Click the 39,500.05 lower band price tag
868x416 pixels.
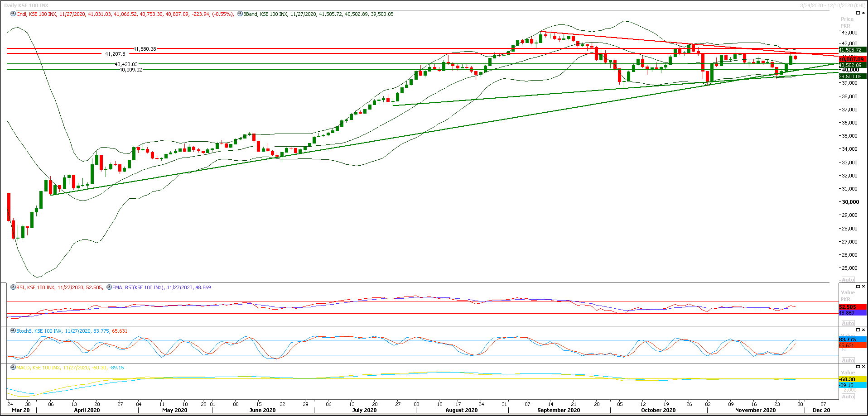(853, 77)
